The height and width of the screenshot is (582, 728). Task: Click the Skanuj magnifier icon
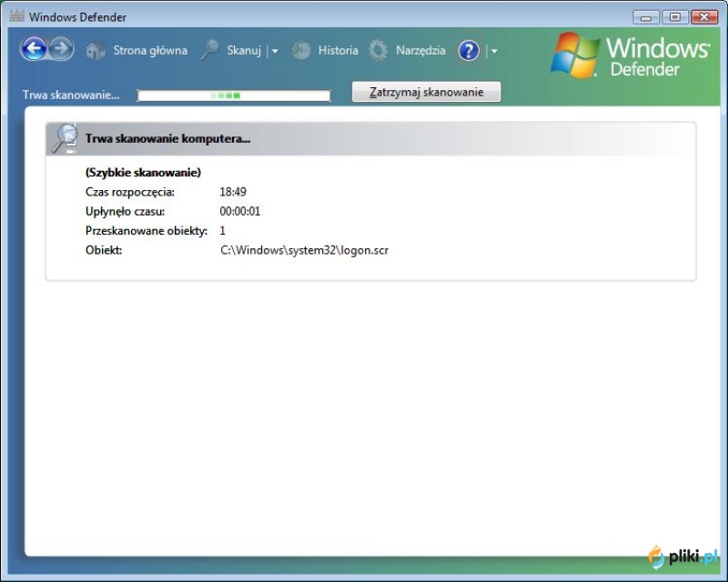[209, 50]
